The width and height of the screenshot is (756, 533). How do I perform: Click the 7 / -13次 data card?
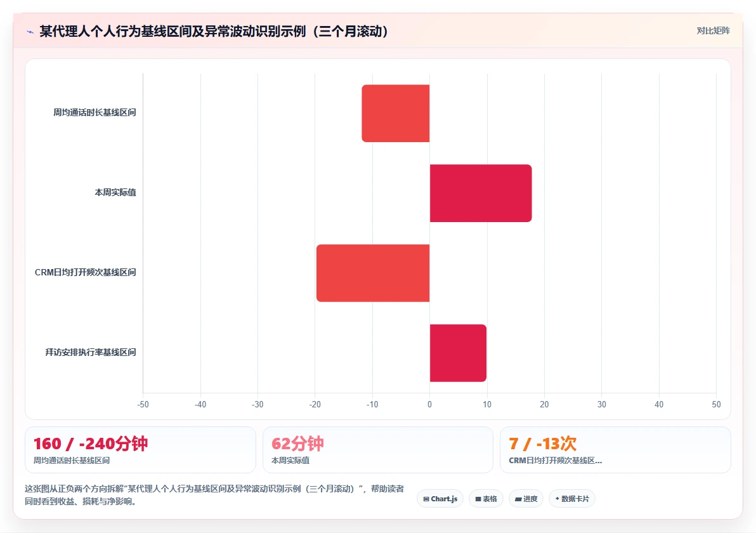click(x=615, y=449)
